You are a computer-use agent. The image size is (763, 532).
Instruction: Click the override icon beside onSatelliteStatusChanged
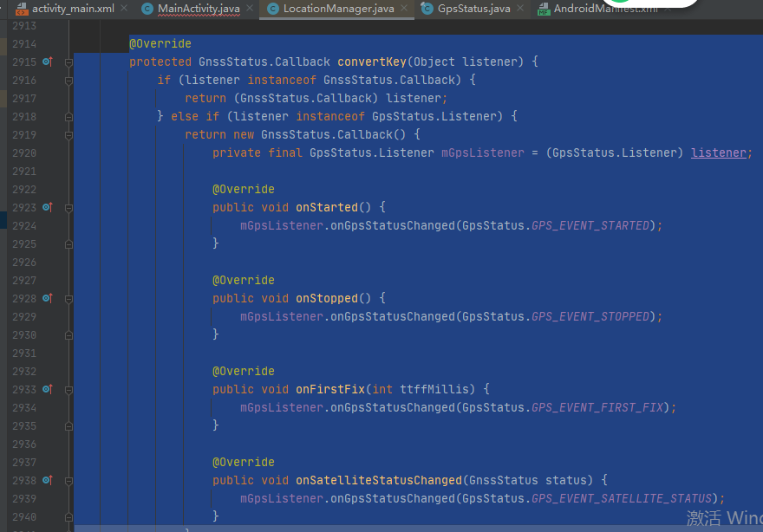[x=49, y=480]
